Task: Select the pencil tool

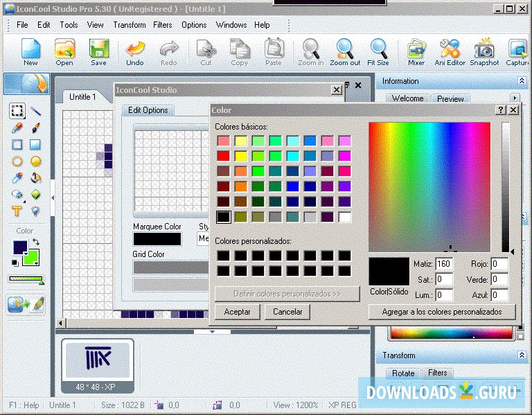Action: click(17, 127)
